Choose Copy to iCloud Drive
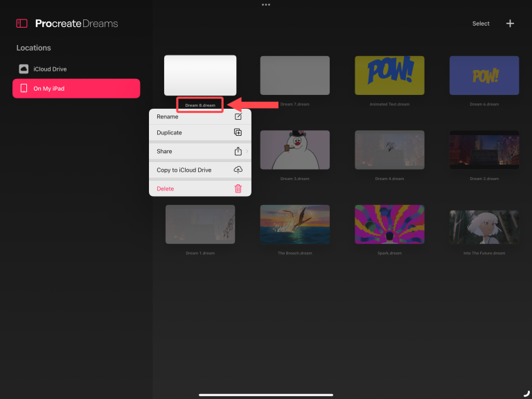 (x=200, y=170)
